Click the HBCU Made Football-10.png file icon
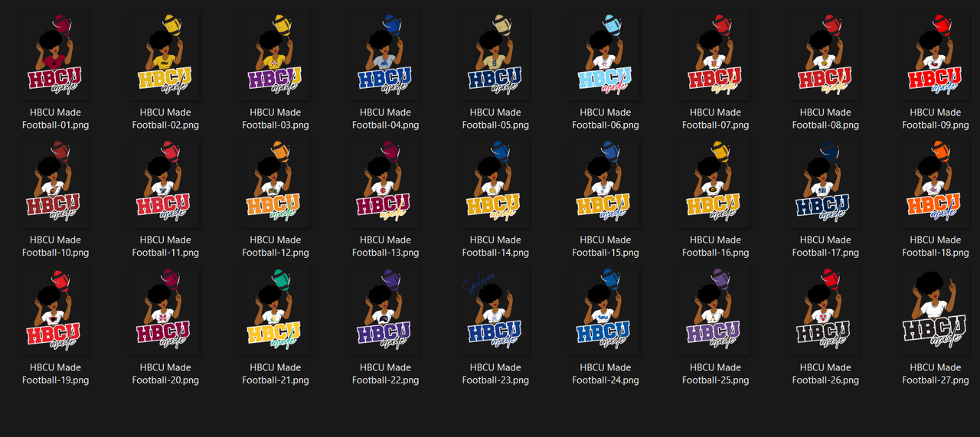 point(55,183)
